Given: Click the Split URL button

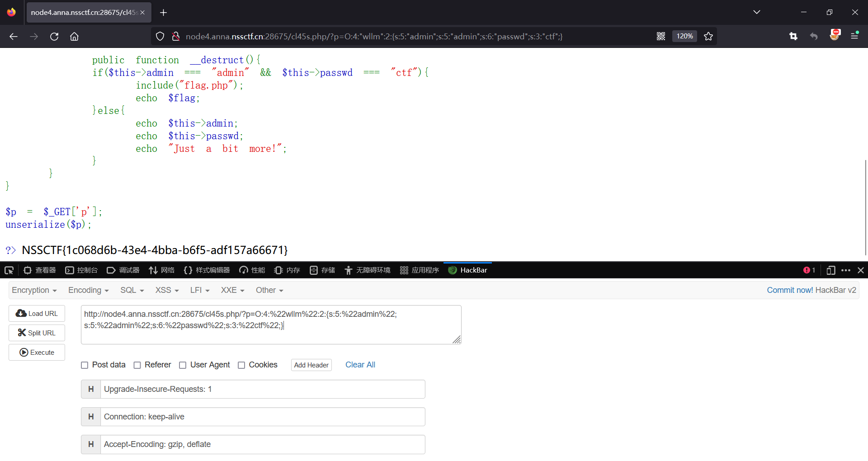Looking at the screenshot, I should [x=37, y=333].
